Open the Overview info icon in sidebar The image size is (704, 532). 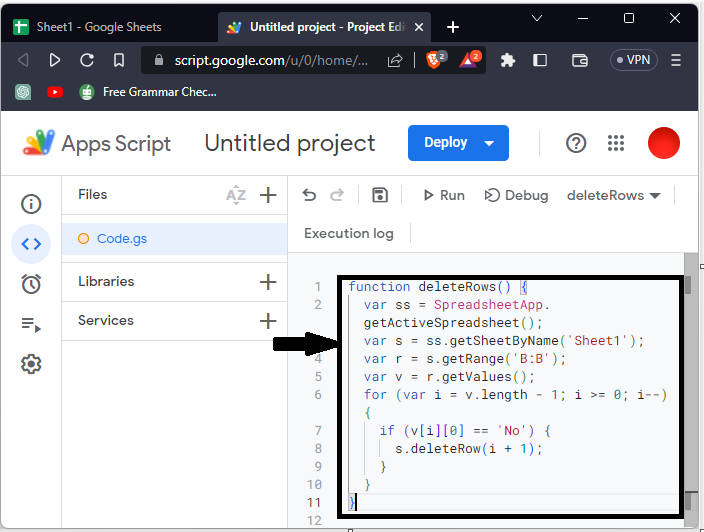[31, 204]
